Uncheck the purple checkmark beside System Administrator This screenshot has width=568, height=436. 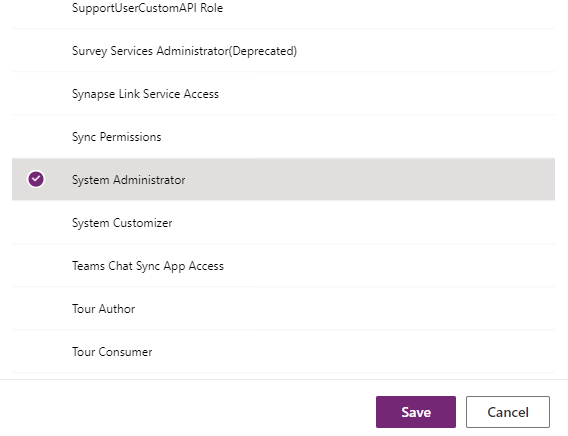point(36,179)
